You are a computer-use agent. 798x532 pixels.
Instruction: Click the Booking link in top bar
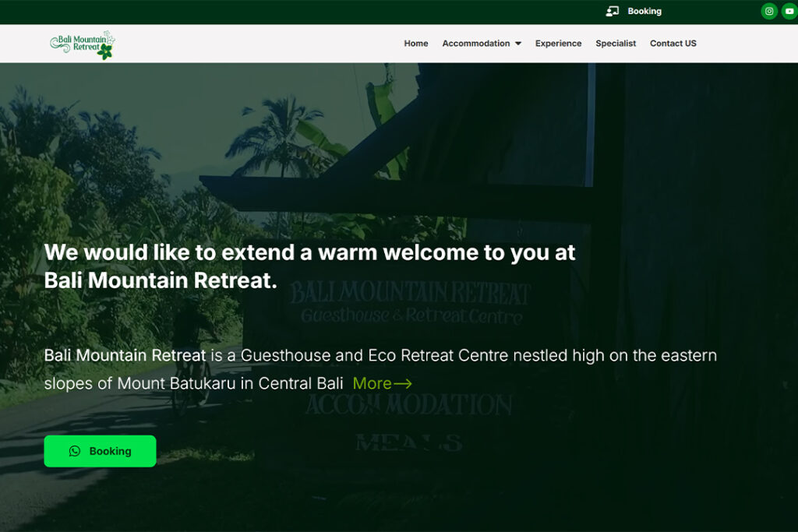(x=644, y=11)
